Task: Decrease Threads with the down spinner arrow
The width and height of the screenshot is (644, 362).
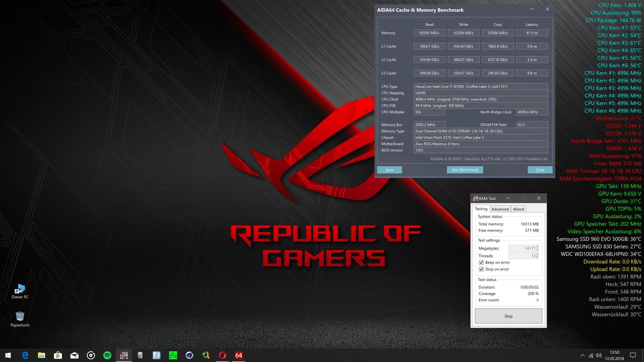Action: 537,257
